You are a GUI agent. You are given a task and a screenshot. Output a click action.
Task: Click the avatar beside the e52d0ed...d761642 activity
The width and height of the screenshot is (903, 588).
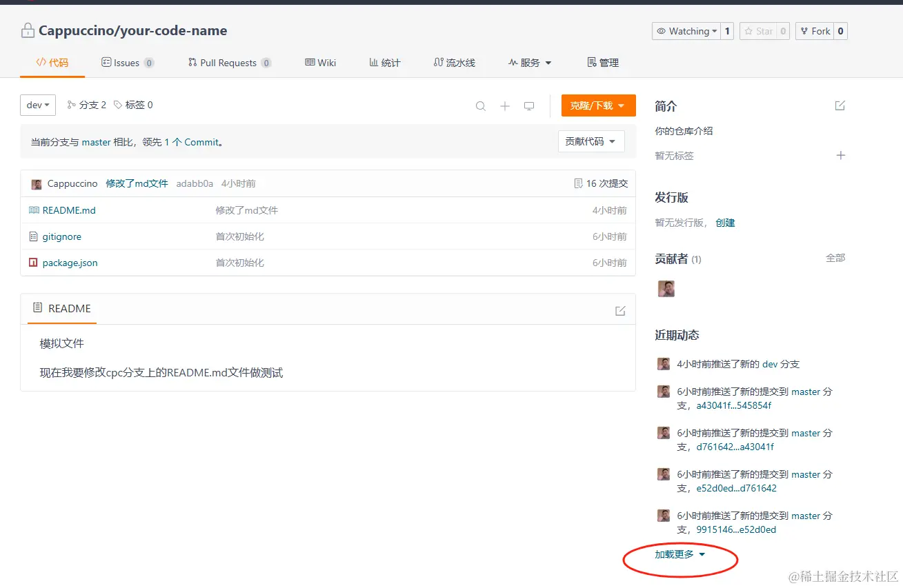pyautogui.click(x=664, y=474)
